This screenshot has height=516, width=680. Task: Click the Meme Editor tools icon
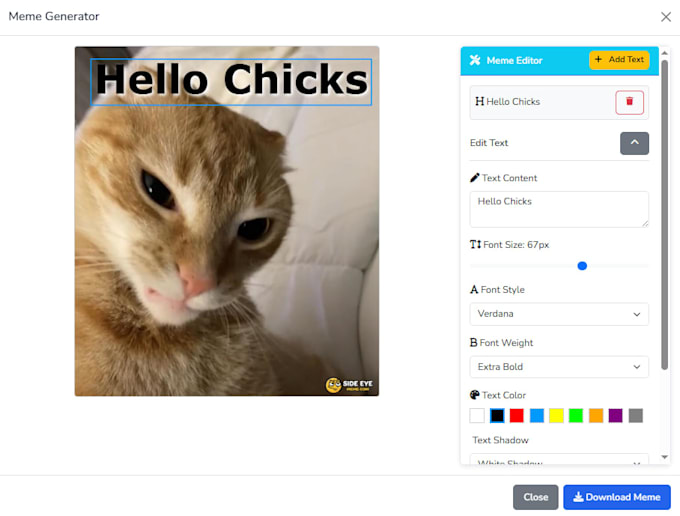click(475, 60)
